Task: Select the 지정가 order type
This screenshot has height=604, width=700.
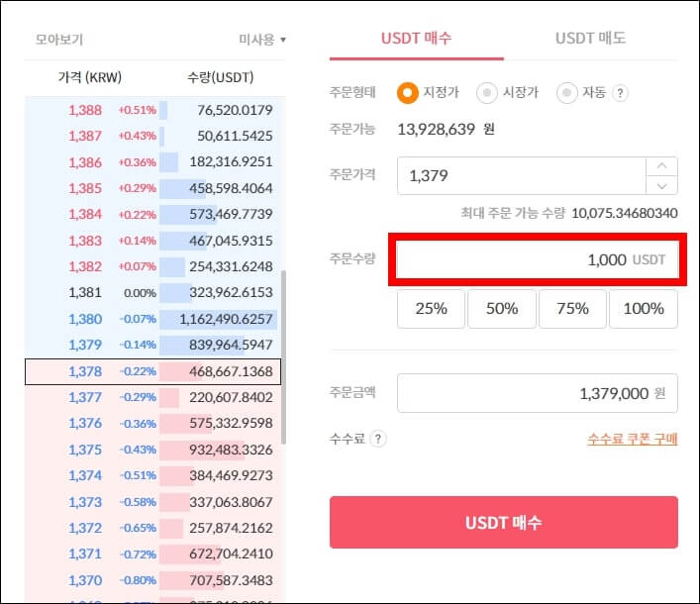Action: [407, 93]
